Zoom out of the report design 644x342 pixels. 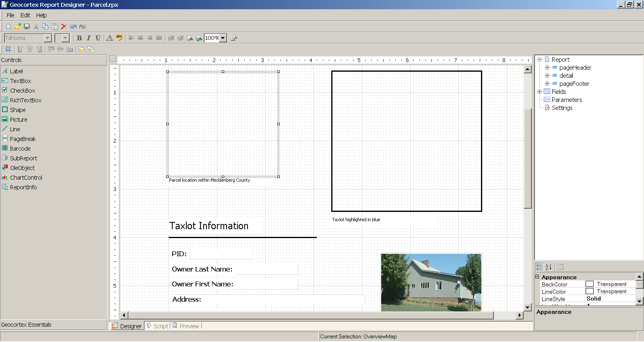point(190,38)
